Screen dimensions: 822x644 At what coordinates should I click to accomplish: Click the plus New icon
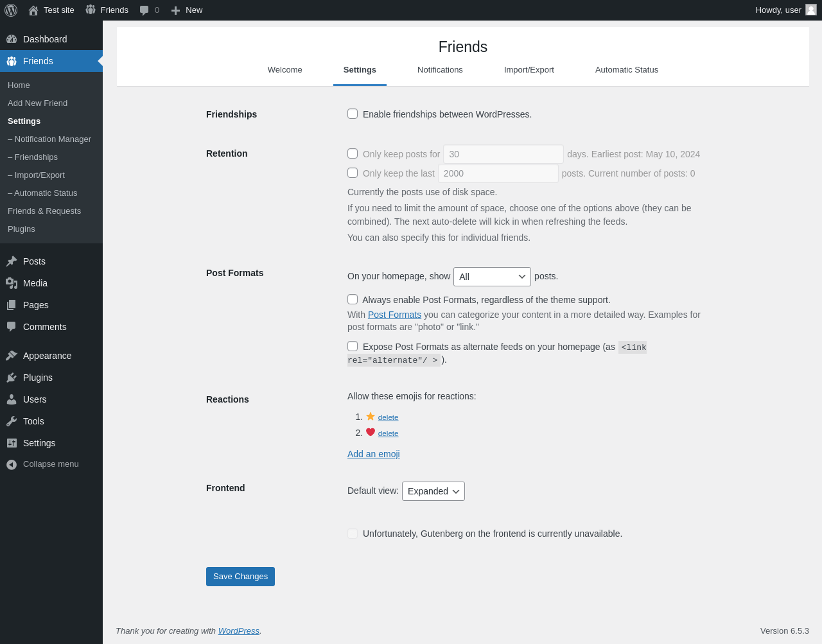click(175, 10)
